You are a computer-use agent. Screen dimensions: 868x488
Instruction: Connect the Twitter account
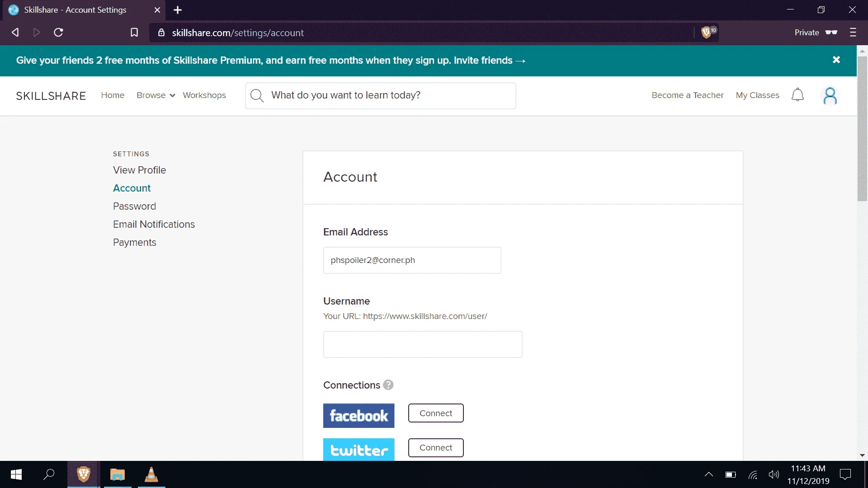pyautogui.click(x=436, y=447)
